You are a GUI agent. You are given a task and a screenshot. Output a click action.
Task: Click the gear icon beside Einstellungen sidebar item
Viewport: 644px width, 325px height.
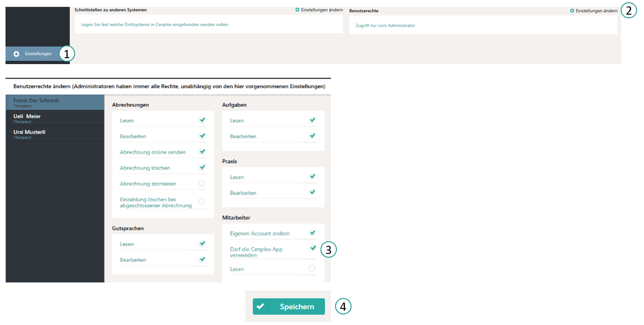click(17, 54)
